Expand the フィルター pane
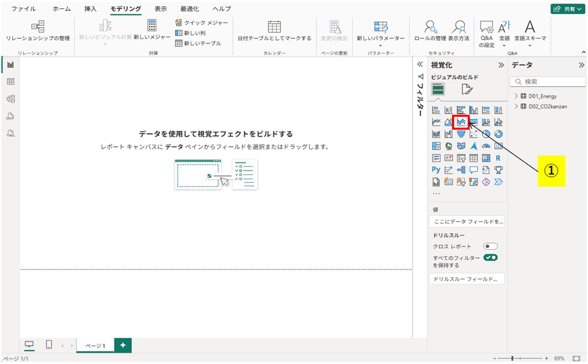The height and width of the screenshot is (364, 588). (x=420, y=65)
